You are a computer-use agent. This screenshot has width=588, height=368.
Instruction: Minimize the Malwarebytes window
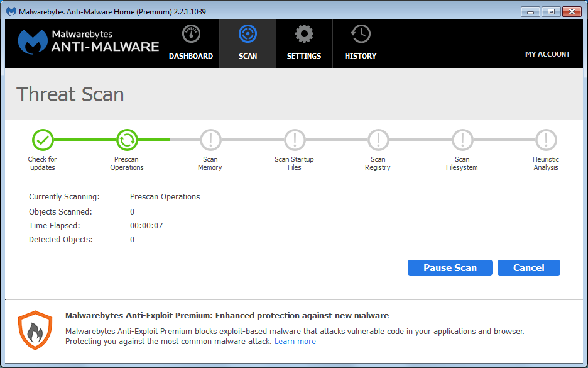pyautogui.click(x=530, y=12)
